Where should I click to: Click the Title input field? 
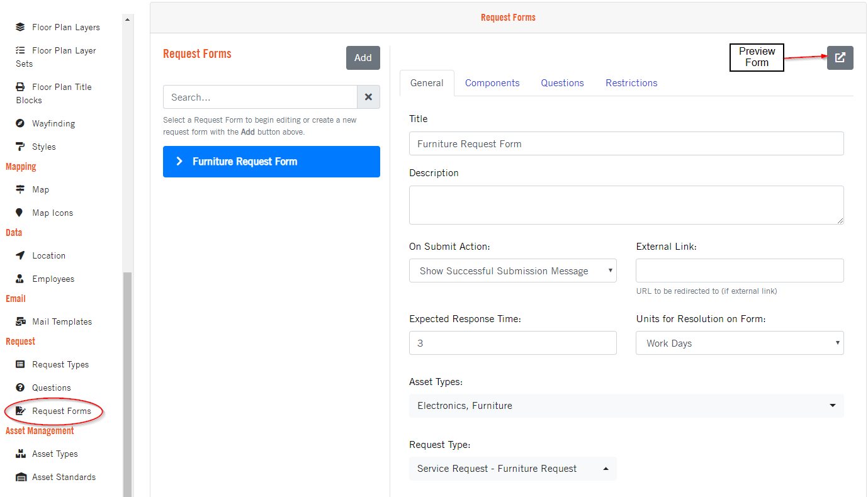(626, 143)
